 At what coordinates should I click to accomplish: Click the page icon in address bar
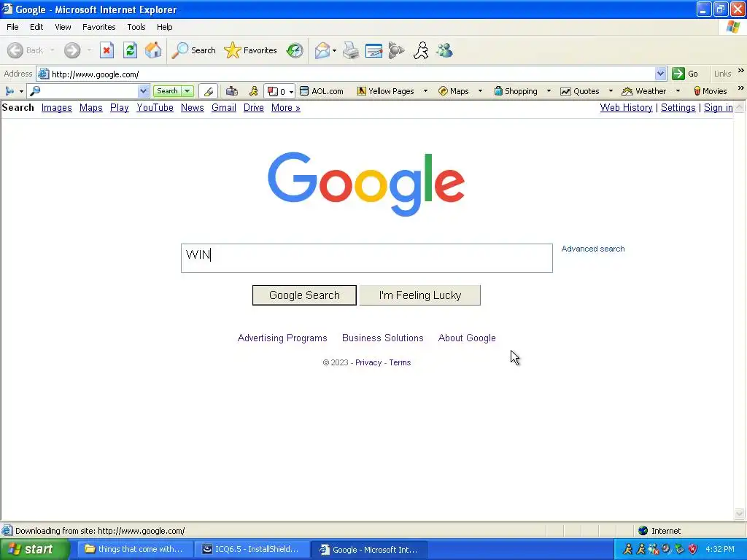tap(43, 74)
